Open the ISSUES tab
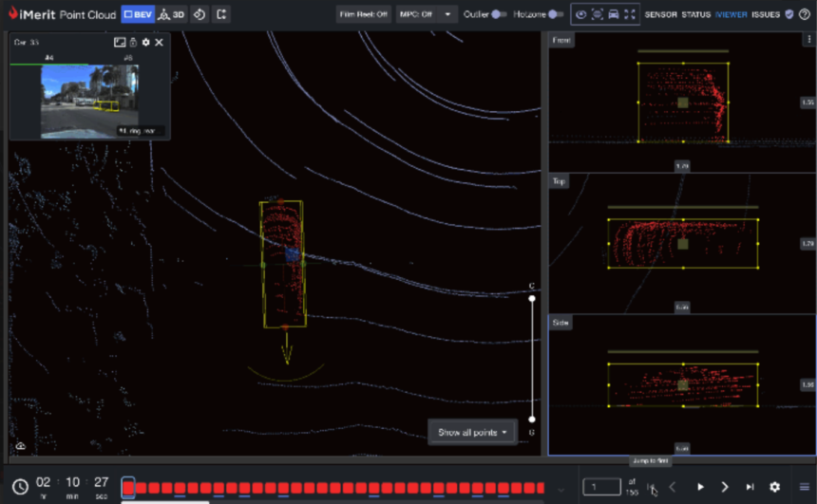 pos(765,14)
